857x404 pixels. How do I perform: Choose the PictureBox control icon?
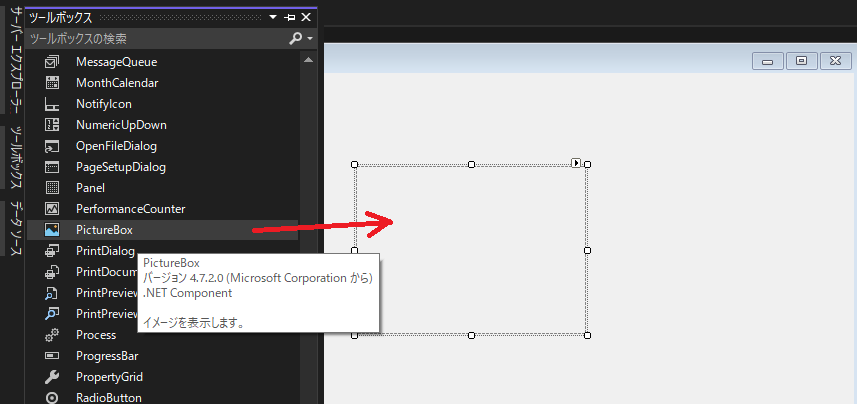pyautogui.click(x=52, y=230)
